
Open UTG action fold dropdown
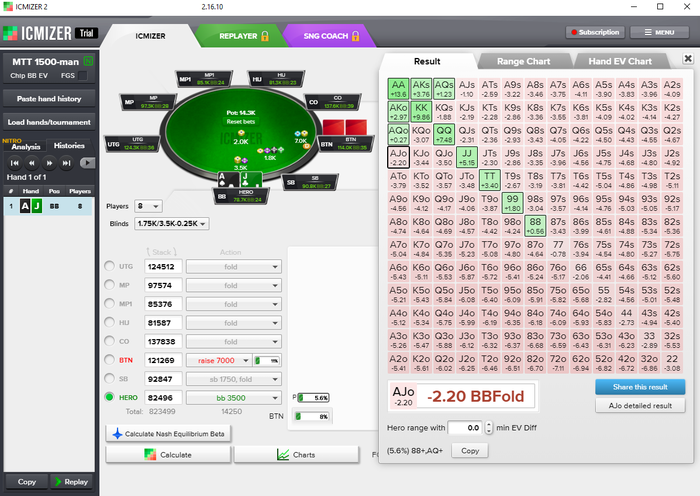coord(234,267)
